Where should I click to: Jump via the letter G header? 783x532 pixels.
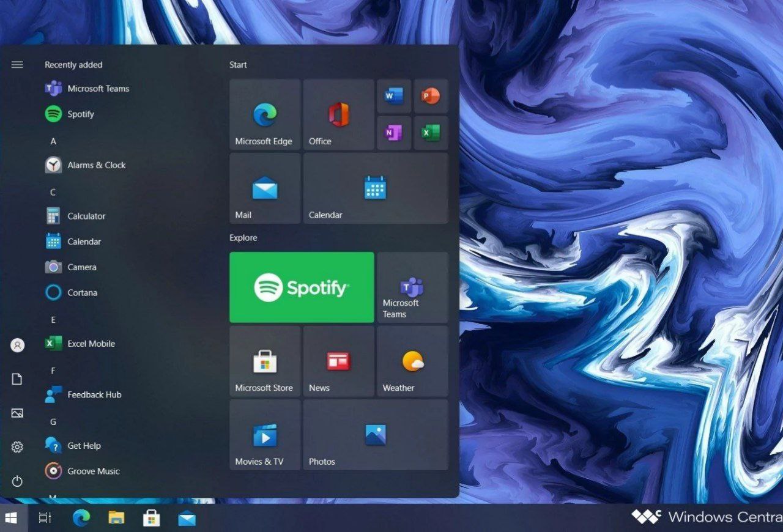pos(53,422)
